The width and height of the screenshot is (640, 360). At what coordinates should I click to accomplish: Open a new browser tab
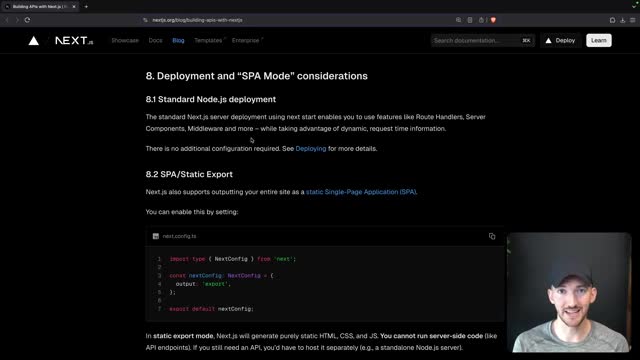(x=86, y=7)
